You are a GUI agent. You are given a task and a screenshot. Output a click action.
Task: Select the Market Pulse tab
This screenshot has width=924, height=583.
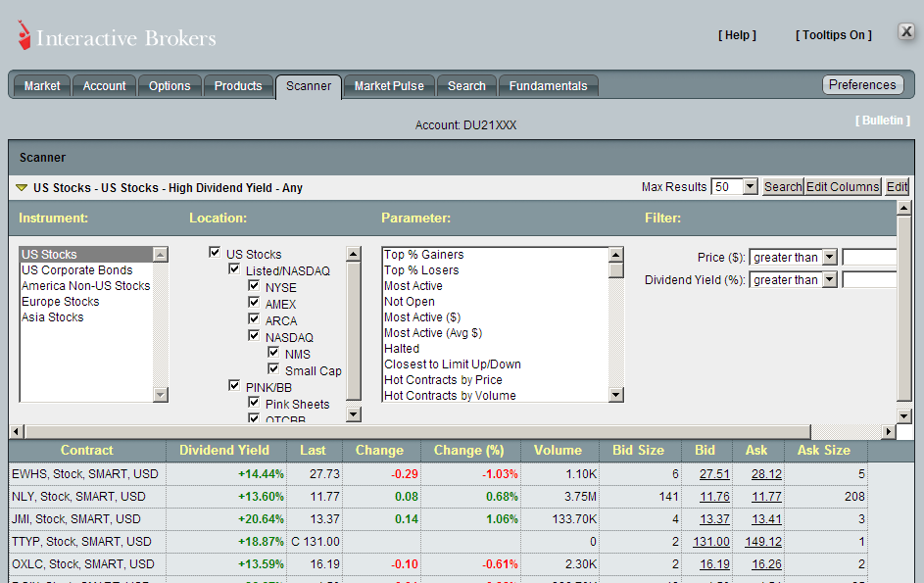point(390,86)
